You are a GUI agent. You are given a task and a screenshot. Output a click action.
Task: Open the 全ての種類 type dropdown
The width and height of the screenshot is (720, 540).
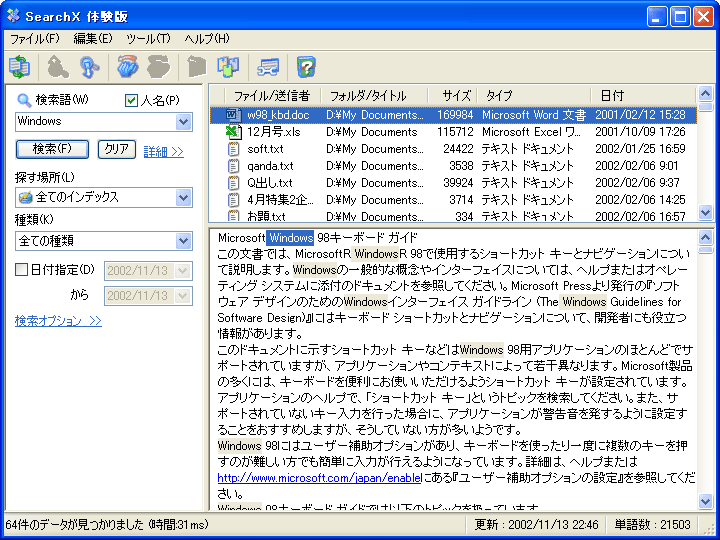tap(183, 241)
